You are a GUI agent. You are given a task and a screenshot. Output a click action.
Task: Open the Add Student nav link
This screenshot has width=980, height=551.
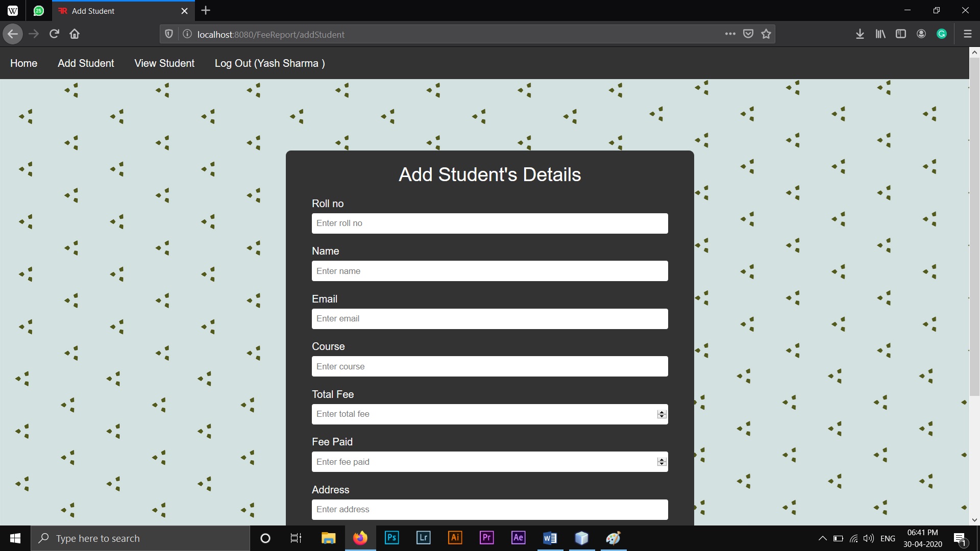point(86,63)
